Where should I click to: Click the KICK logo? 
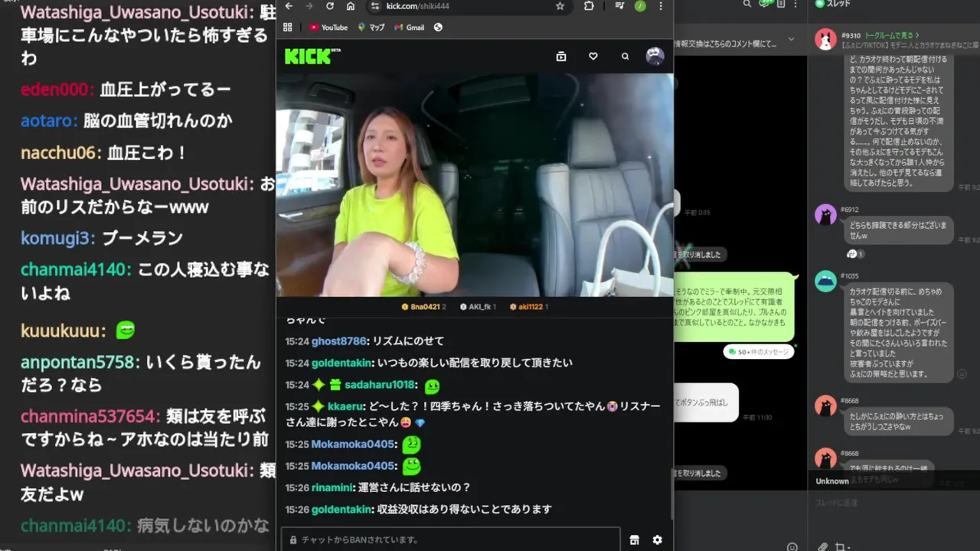(312, 56)
